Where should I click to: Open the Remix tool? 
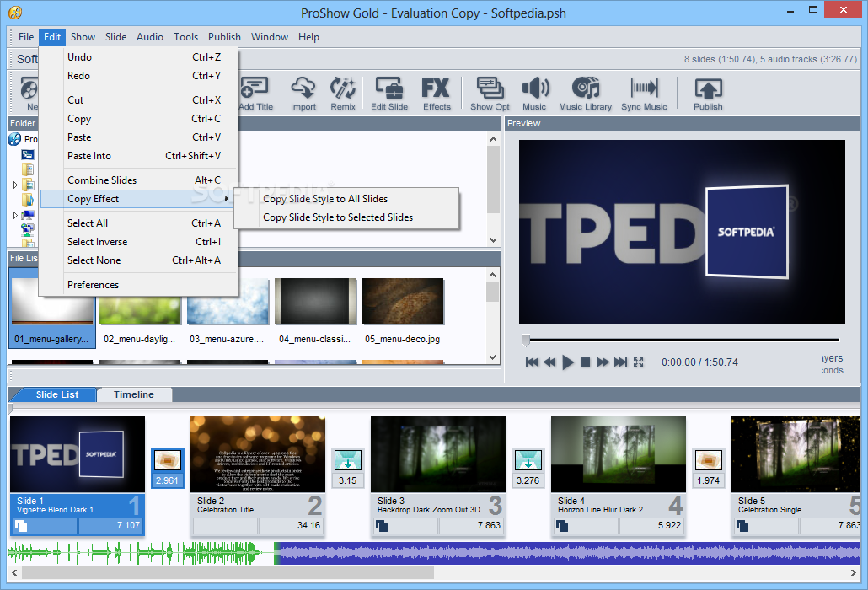point(343,94)
